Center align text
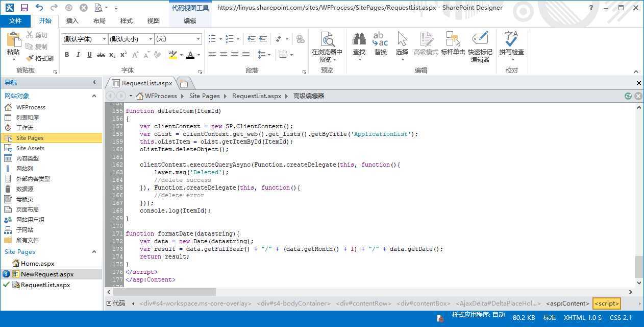644x327 pixels. 224,55
